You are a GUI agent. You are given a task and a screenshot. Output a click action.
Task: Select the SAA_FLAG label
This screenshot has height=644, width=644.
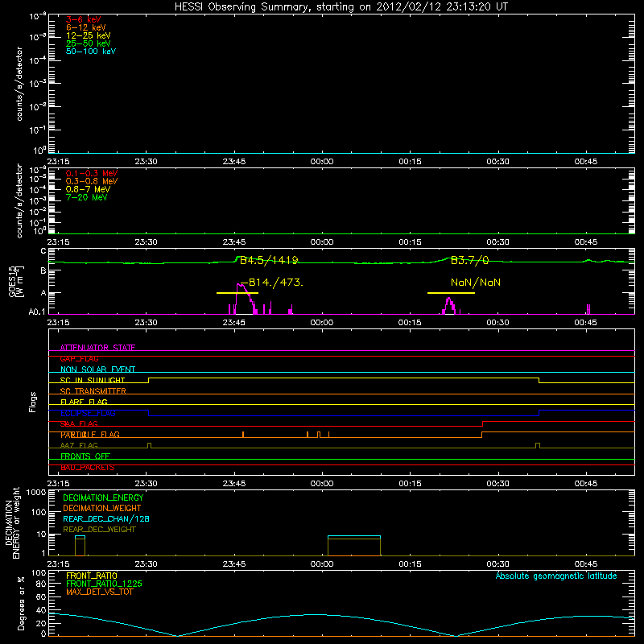(79, 424)
